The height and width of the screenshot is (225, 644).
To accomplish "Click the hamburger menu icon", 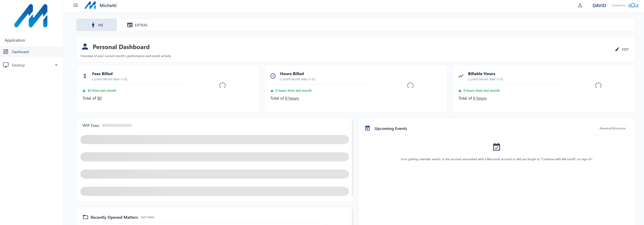I will 75,5.
